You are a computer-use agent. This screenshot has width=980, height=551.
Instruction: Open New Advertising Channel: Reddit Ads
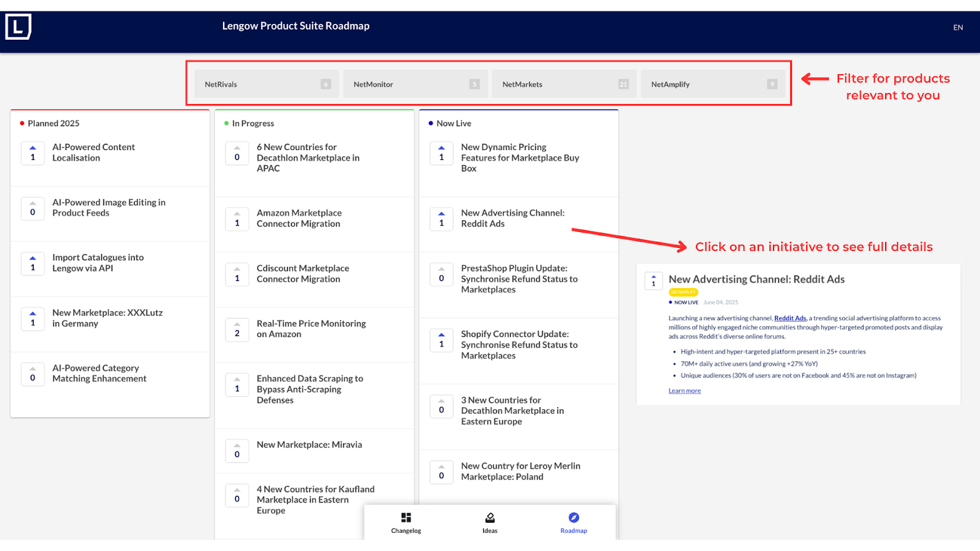(513, 219)
